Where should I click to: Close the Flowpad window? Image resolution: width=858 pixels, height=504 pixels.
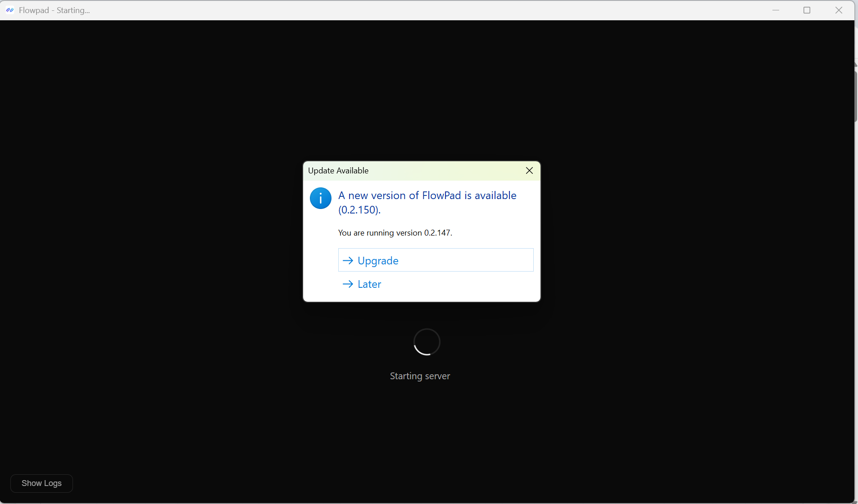[x=839, y=10]
